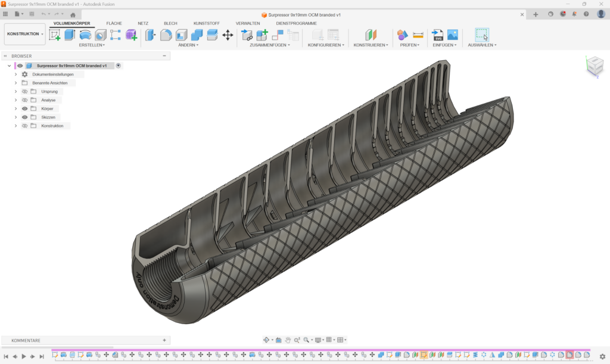This screenshot has height=364, width=610.
Task: Activate the Orbit tool at screen bottom
Action: tap(266, 340)
